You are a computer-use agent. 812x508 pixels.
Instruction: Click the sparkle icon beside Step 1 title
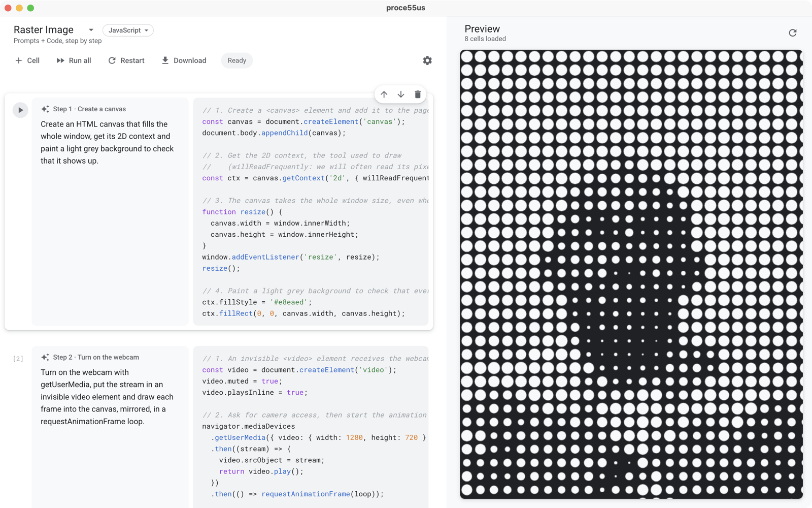click(45, 109)
